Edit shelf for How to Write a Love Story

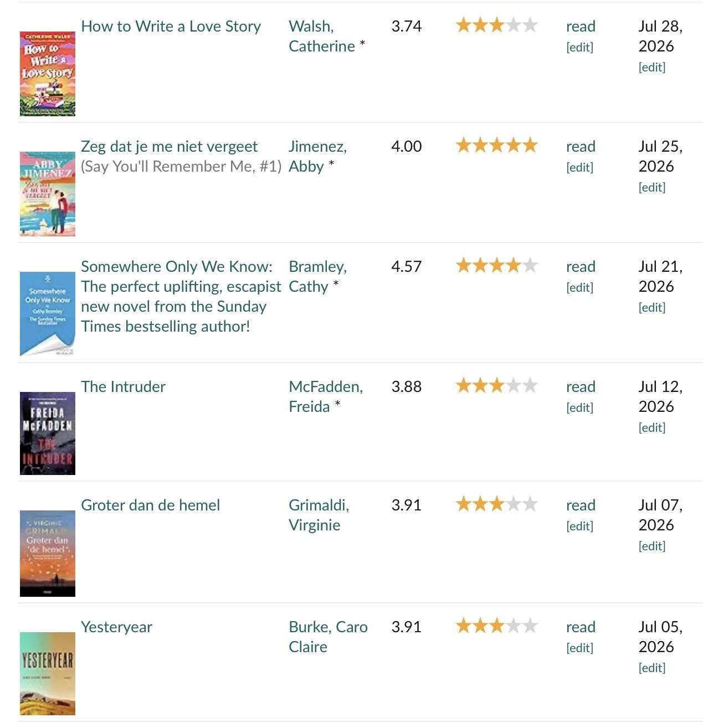tap(579, 47)
